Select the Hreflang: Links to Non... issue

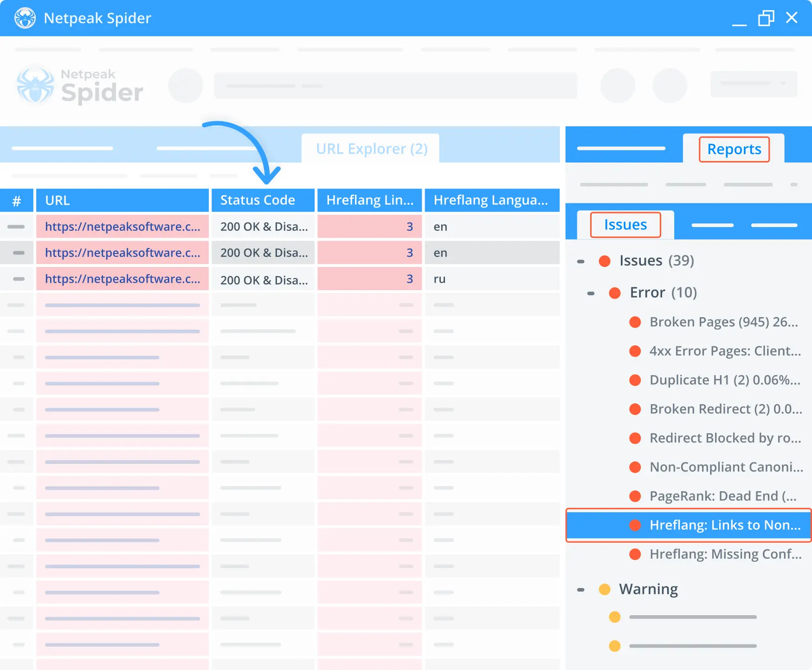tap(689, 525)
